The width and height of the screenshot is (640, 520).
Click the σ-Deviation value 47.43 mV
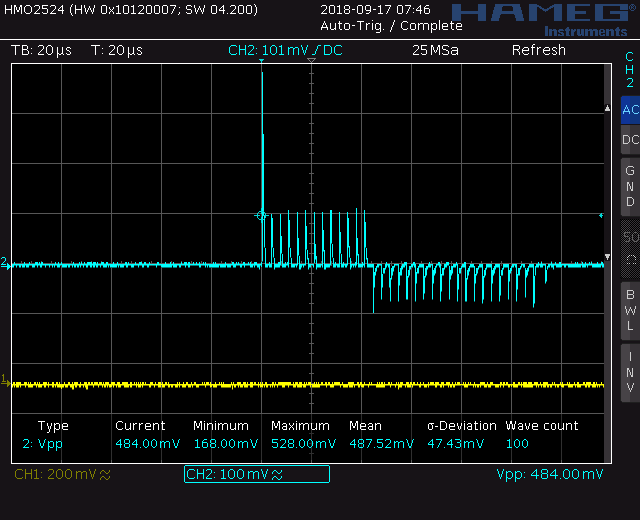pos(456,444)
